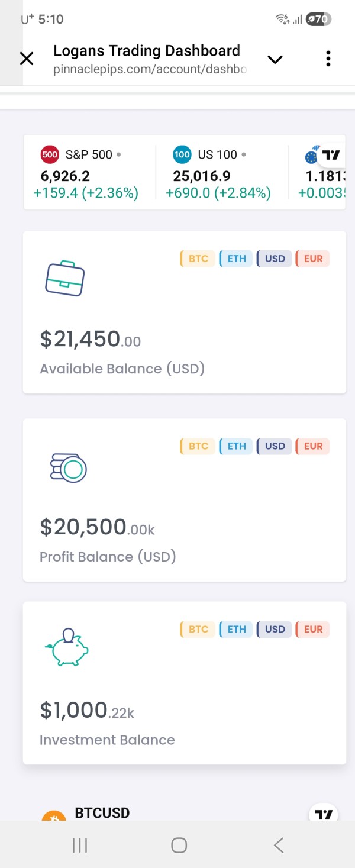The height and width of the screenshot is (868, 355).
Task: Open the three-dot overflow menu
Action: (x=328, y=59)
